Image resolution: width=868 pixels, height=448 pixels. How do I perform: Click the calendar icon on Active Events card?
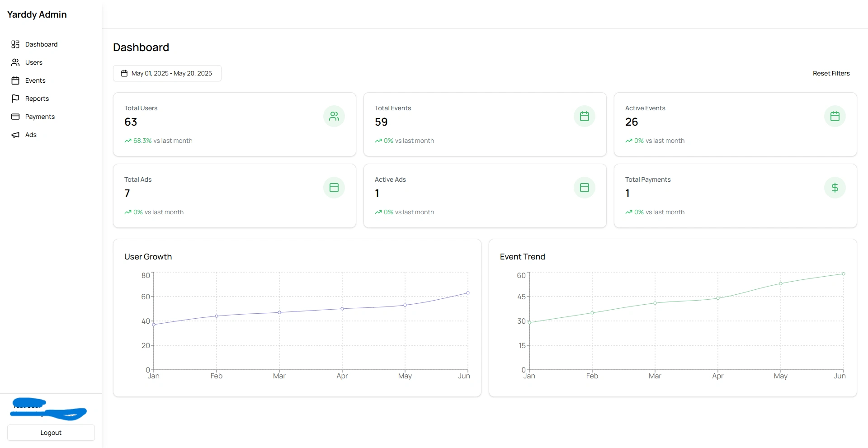(x=835, y=116)
